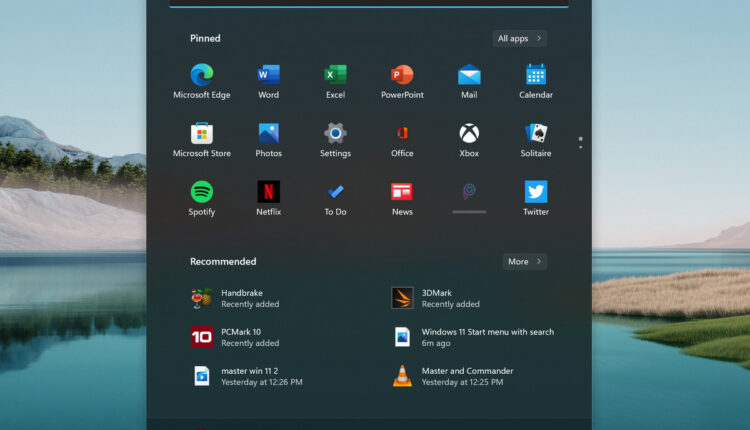Launch the Office app
750x430 pixels.
(402, 133)
